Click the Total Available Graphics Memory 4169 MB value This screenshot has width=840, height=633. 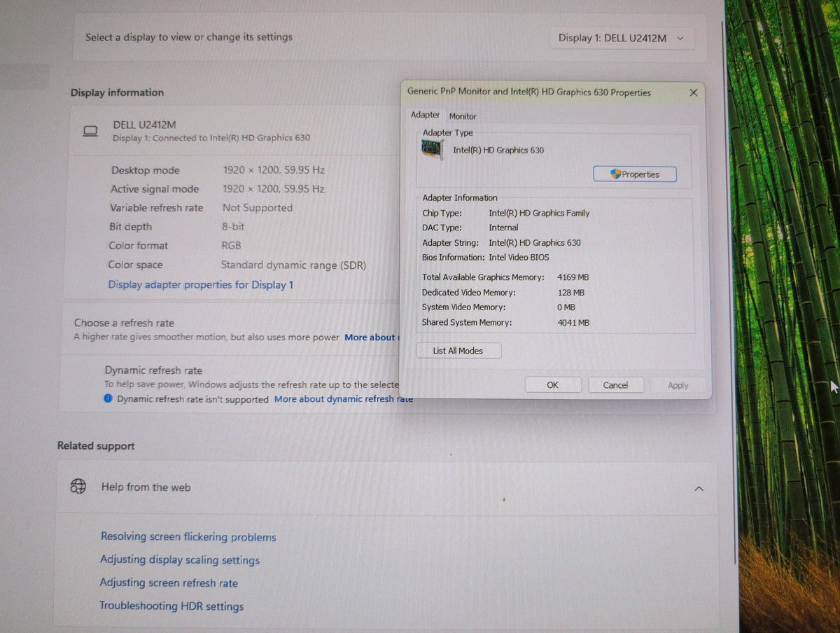click(573, 277)
